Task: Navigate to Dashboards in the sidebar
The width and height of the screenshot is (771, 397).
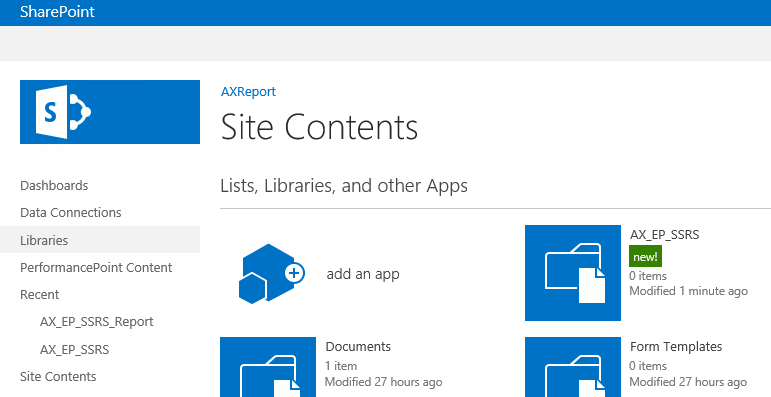Action: 54,186
